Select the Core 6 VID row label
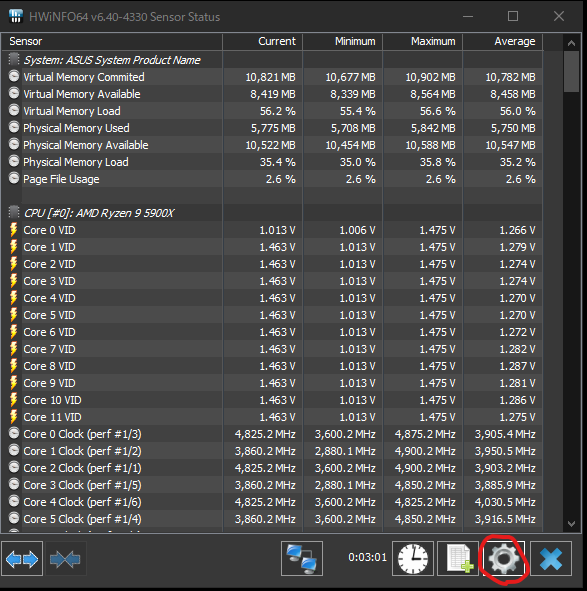587x591 pixels. coord(49,332)
